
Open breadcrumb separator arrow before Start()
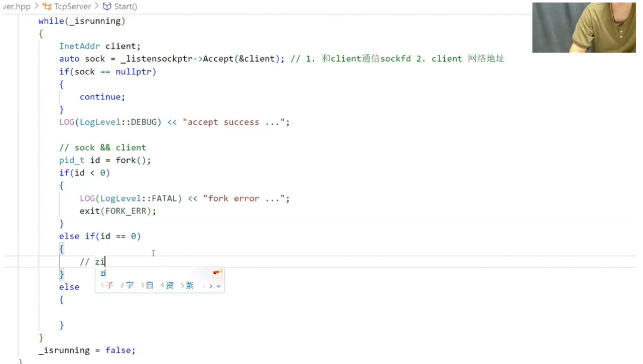(96, 7)
